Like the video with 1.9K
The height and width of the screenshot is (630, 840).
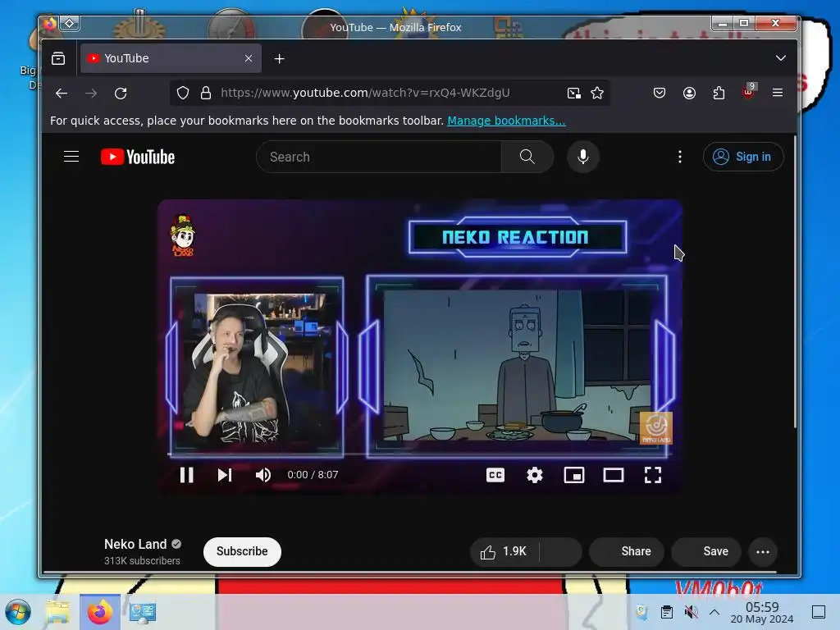click(504, 551)
